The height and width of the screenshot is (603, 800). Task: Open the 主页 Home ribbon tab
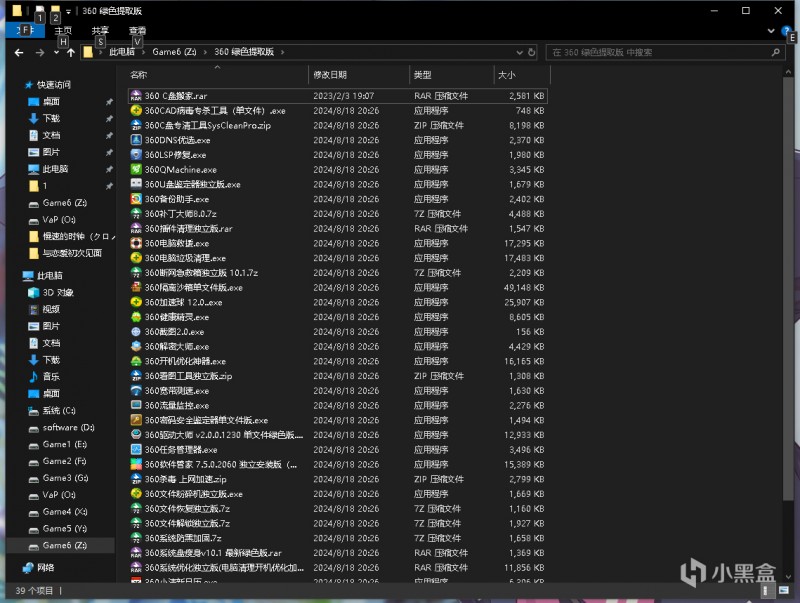(63, 31)
